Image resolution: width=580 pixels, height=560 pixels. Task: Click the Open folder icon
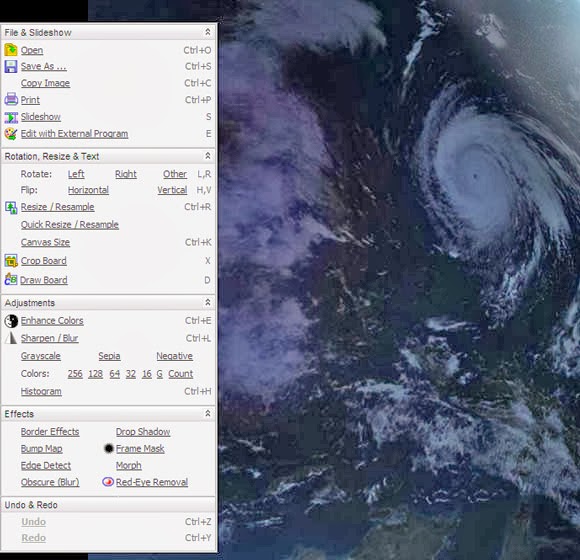pyautogui.click(x=11, y=50)
